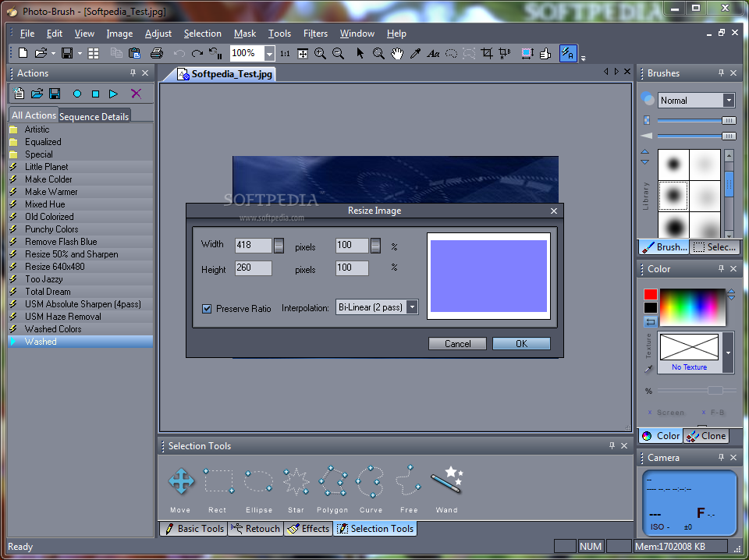
Task: Select the Star selection tool
Action: point(296,481)
